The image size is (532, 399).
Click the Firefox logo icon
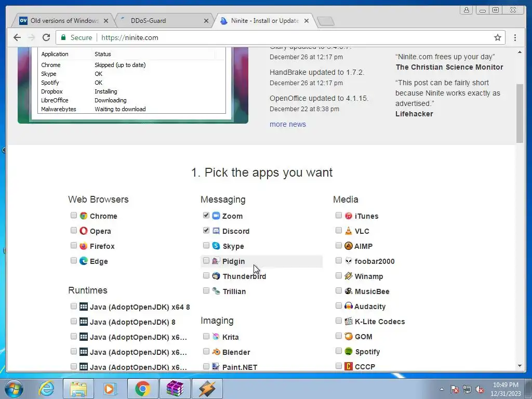(84, 246)
